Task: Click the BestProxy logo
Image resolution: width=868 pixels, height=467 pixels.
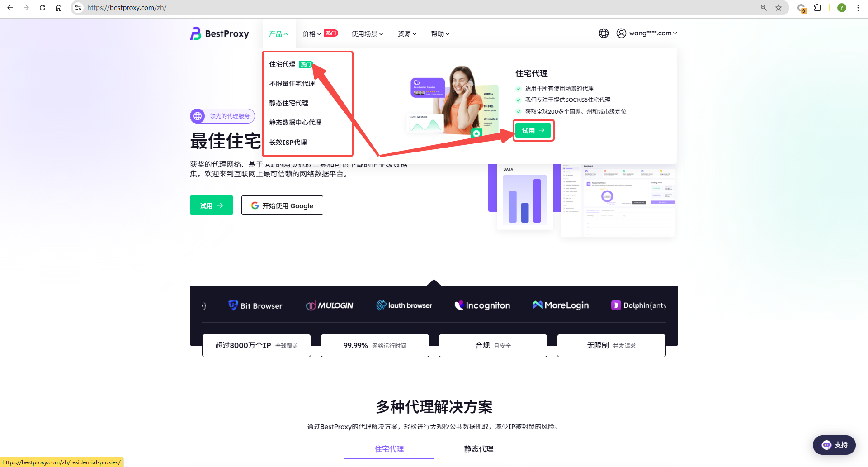Action: pyautogui.click(x=219, y=33)
